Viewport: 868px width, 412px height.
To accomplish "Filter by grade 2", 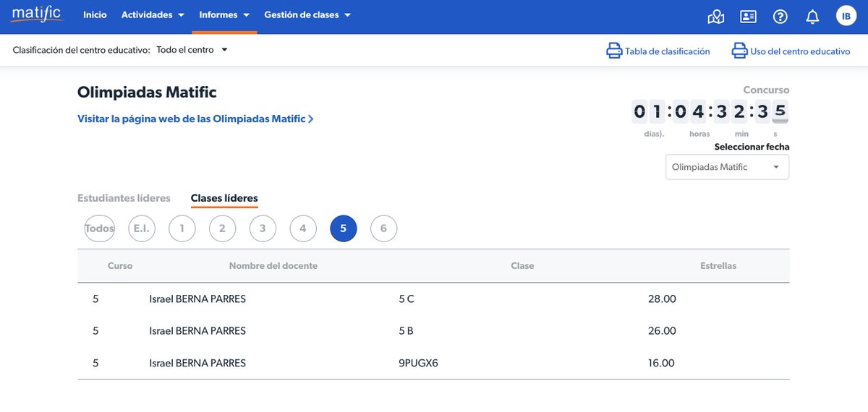I will tap(223, 228).
